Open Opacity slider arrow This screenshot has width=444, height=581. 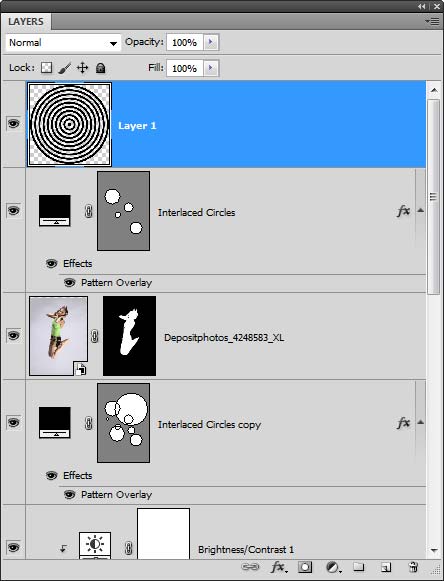pos(211,42)
